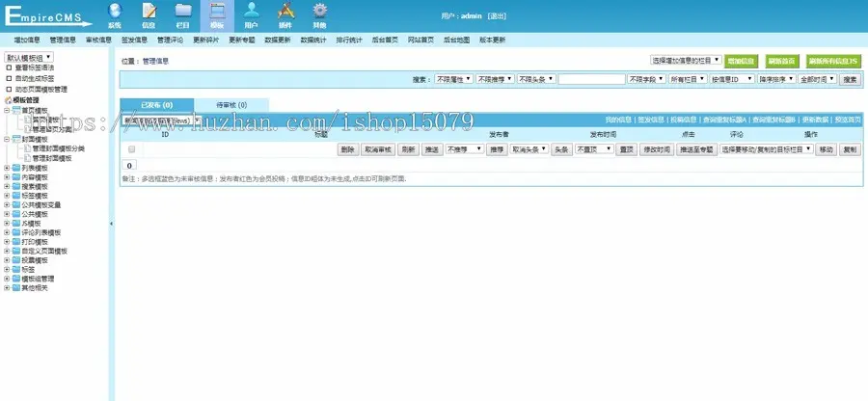This screenshot has height=401, width=868.
Task: Tick the select-all checkbox in table row
Action: (x=131, y=149)
